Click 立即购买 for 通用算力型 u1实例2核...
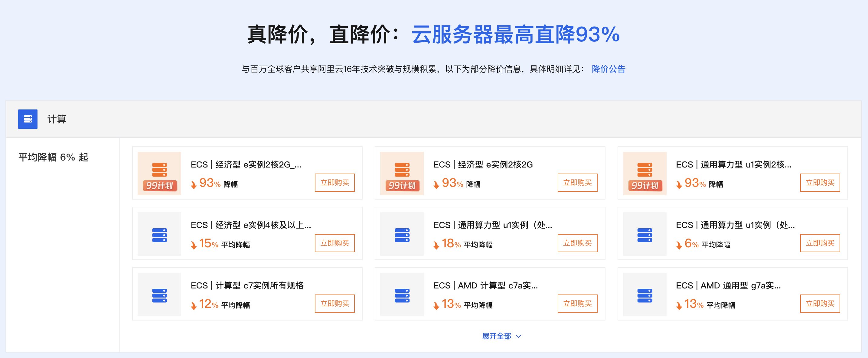The height and width of the screenshot is (358, 868). (x=820, y=183)
